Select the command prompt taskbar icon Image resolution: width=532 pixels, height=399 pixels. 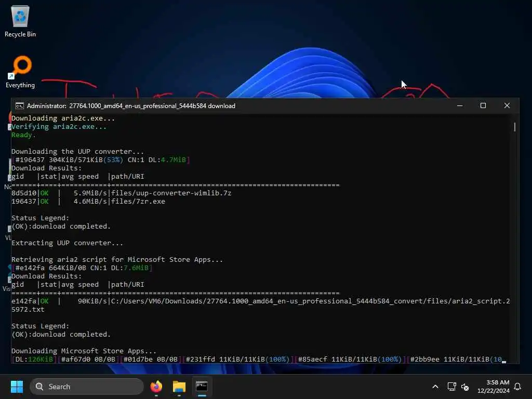tap(202, 387)
